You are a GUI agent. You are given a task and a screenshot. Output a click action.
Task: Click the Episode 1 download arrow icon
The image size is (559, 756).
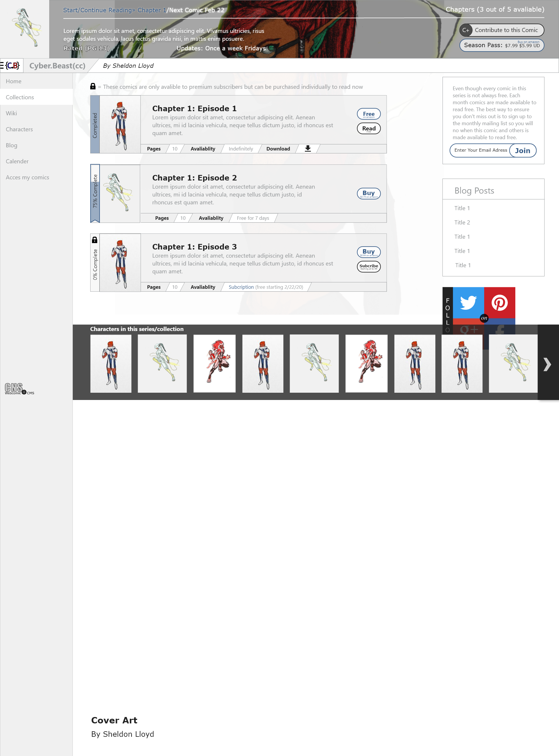pyautogui.click(x=307, y=148)
